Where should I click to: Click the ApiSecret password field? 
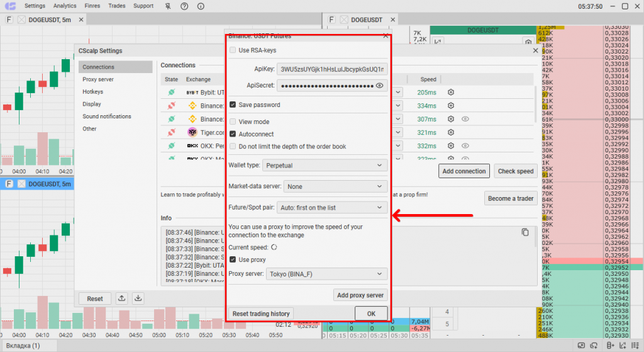(332, 86)
